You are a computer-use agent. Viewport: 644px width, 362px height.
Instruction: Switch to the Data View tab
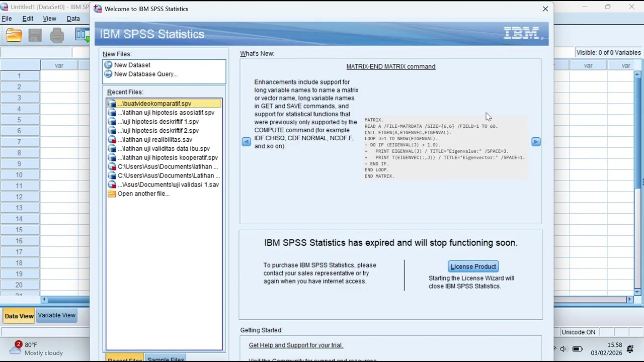tap(19, 316)
